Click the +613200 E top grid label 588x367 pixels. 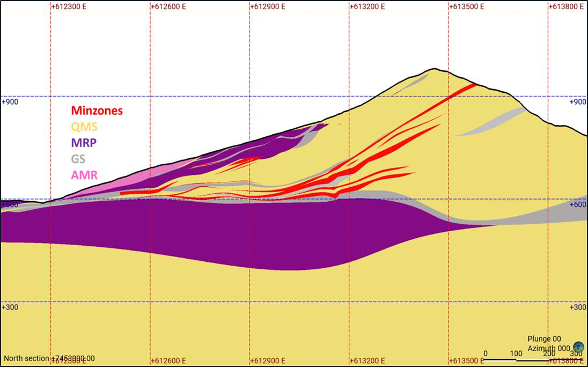coord(367,6)
